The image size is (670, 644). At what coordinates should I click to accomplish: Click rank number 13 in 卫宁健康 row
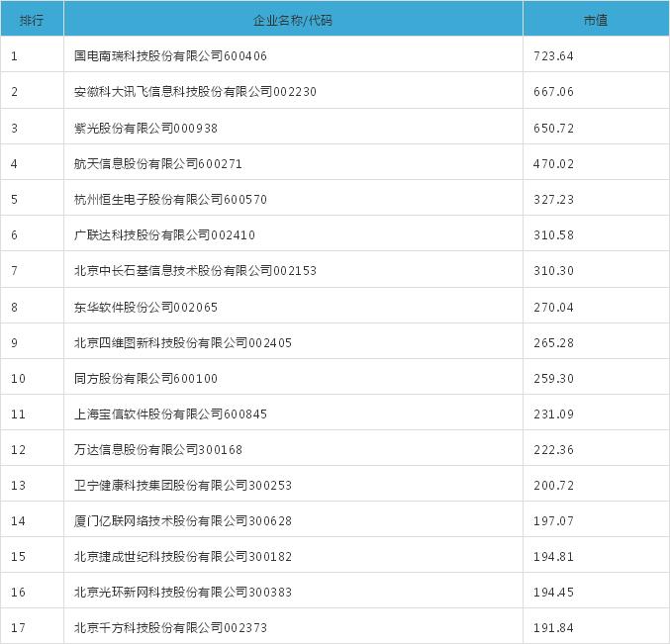pos(19,486)
